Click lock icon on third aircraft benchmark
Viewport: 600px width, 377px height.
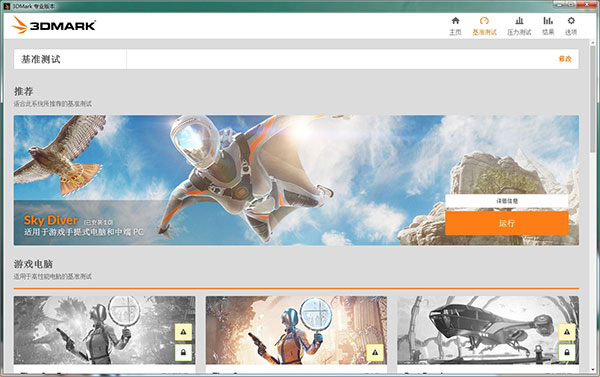coord(567,352)
